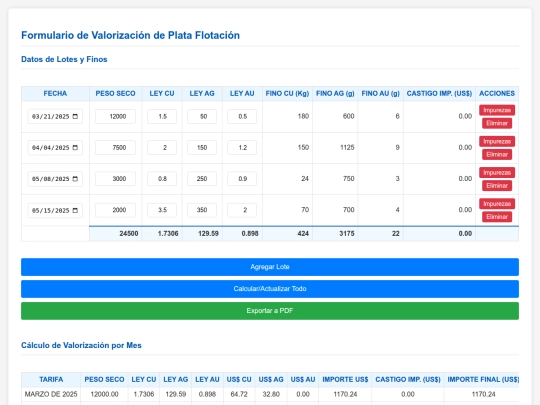Click US$ AG value 32.80
This screenshot has height=405, width=540.
[271, 394]
